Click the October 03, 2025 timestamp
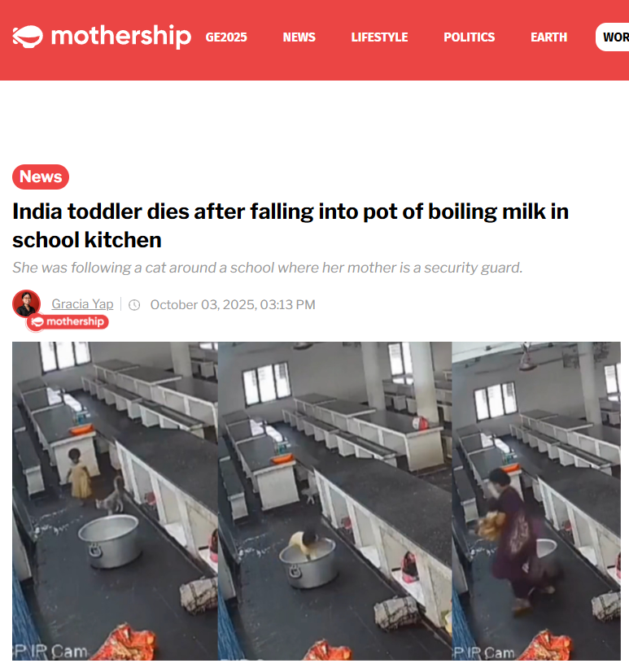The image size is (629, 672). (233, 305)
